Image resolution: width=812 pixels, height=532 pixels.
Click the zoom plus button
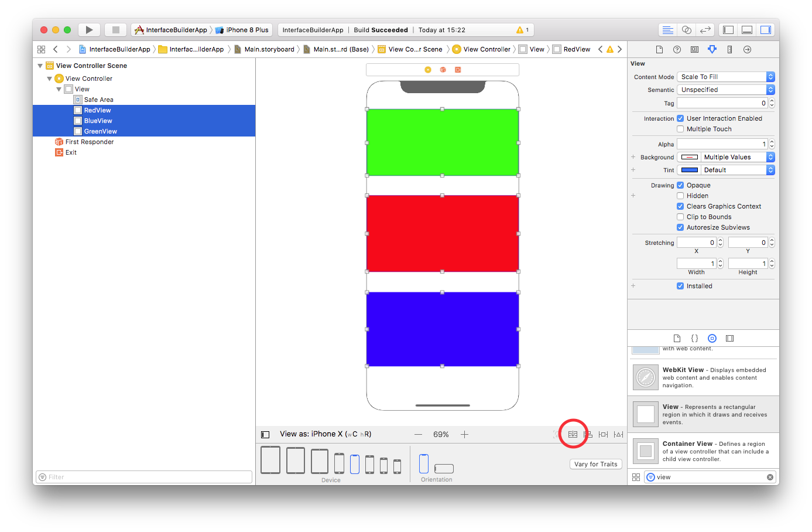tap(464, 434)
